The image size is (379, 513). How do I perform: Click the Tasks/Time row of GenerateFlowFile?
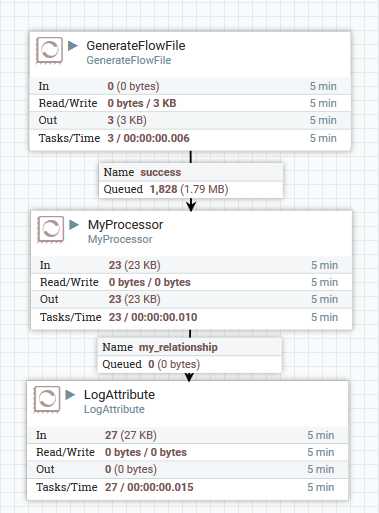pyautogui.click(x=190, y=138)
